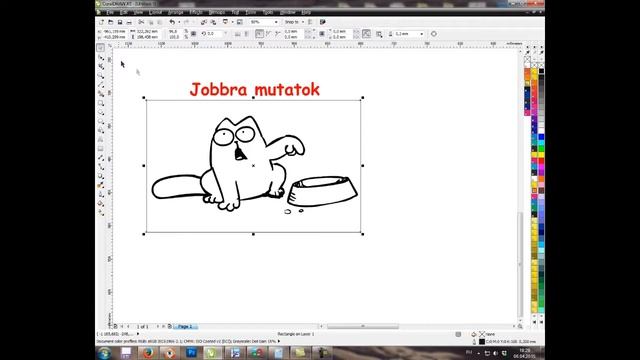Select the Polygon tool
This screenshot has width=640, height=360.
pos(101,121)
